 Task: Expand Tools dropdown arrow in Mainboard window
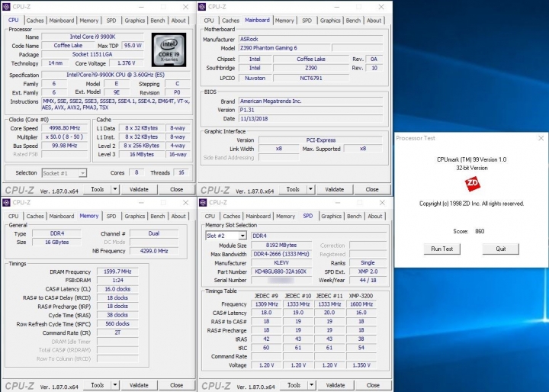[x=310, y=189]
